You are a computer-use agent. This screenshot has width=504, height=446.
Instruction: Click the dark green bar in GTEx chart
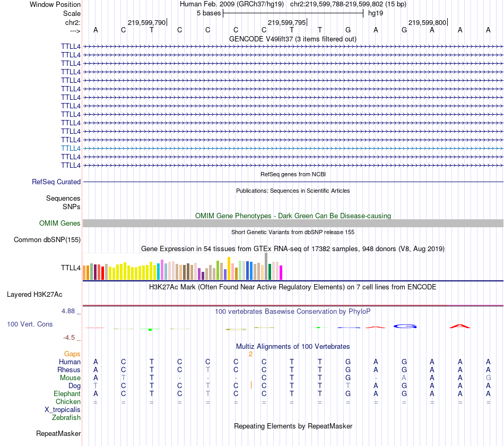point(270,272)
